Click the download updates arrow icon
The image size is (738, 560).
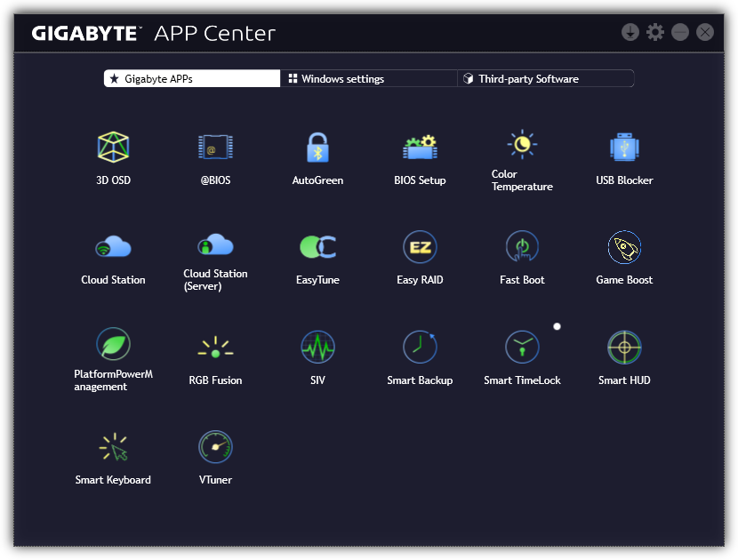click(630, 33)
